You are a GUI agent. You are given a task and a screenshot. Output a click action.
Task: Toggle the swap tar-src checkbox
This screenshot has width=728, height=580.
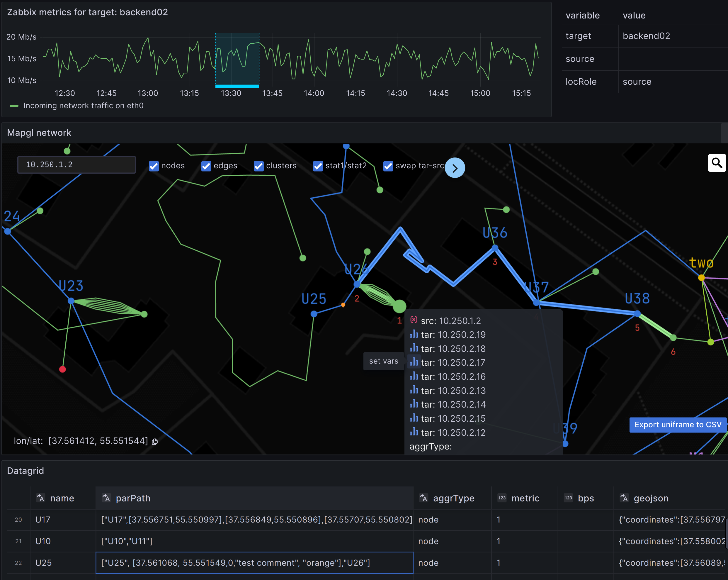[x=388, y=166]
